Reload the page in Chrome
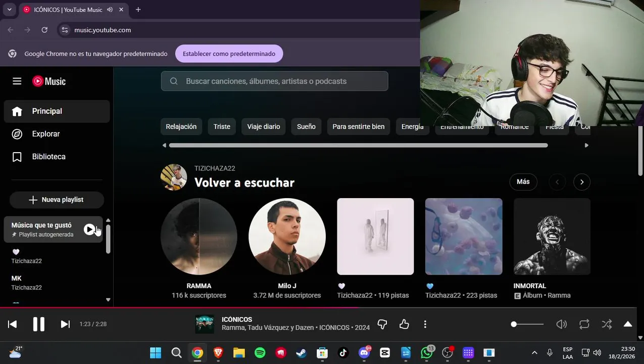The width and height of the screenshot is (644, 364). pyautogui.click(x=44, y=30)
